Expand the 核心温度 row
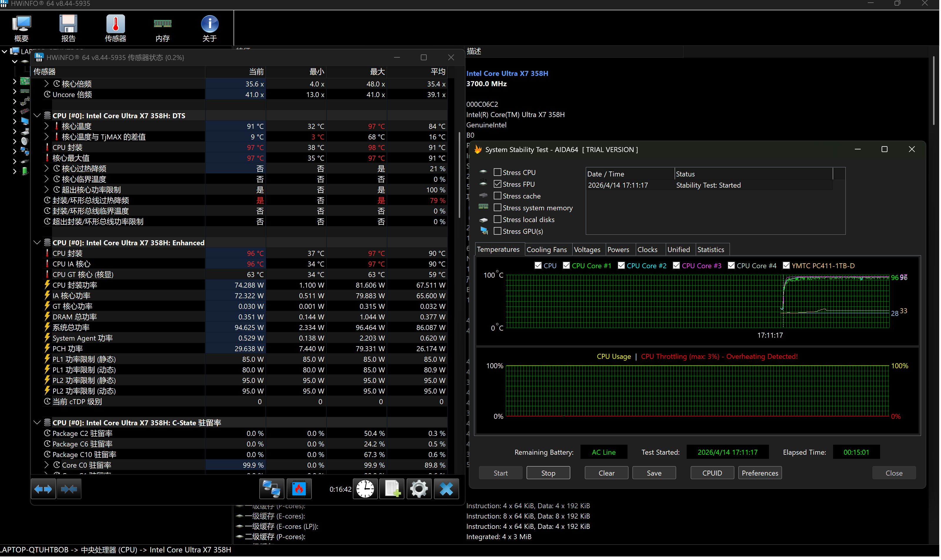 click(46, 126)
